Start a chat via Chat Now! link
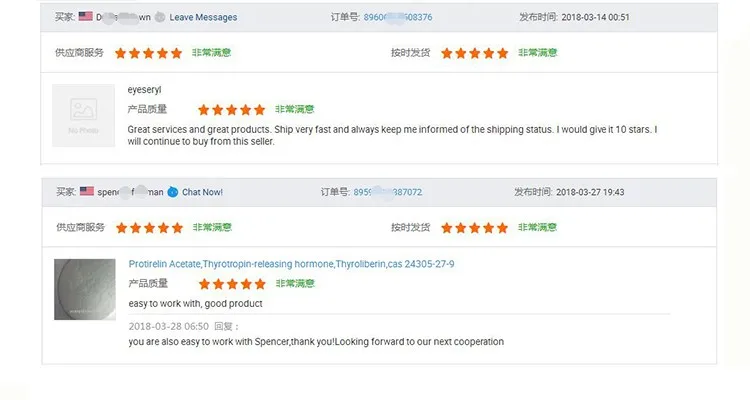750x400 pixels. (202, 192)
